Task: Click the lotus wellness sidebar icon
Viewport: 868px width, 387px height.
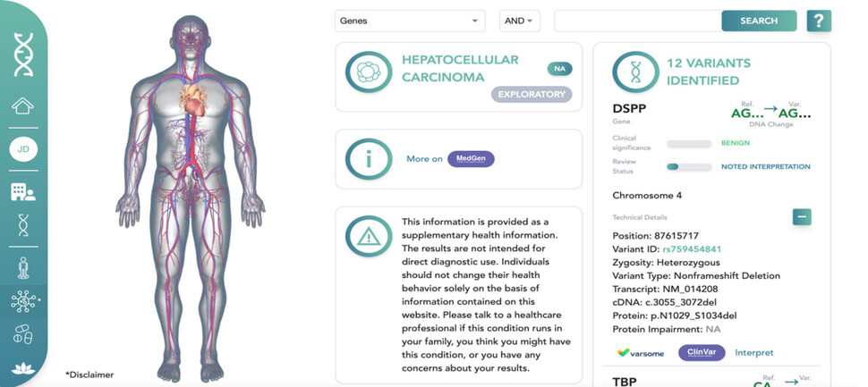Action: coord(23,369)
